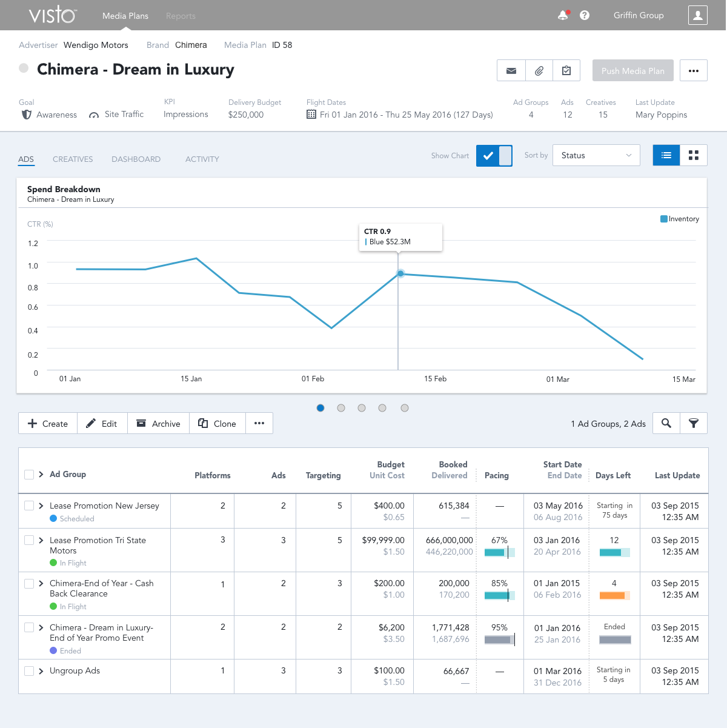The width and height of the screenshot is (727, 728).
Task: Expand the Chimera-End of Year Cash Back row
Action: coord(41,583)
